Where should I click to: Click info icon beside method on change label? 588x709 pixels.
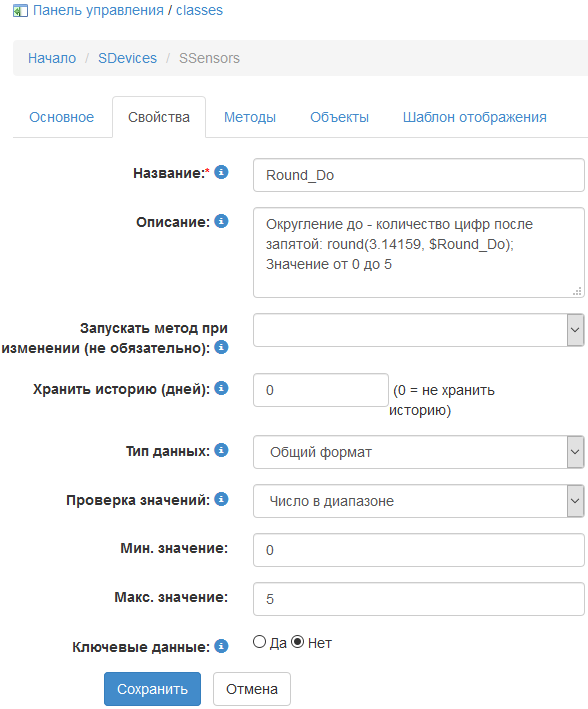point(221,347)
